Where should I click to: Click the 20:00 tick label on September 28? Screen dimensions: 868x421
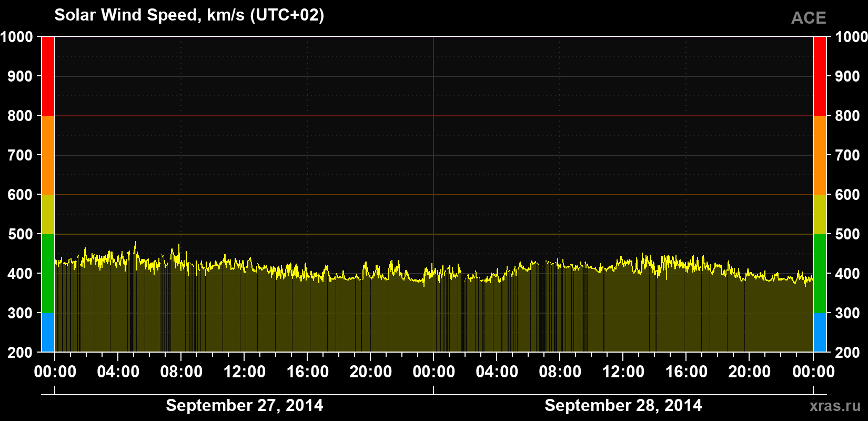750,372
